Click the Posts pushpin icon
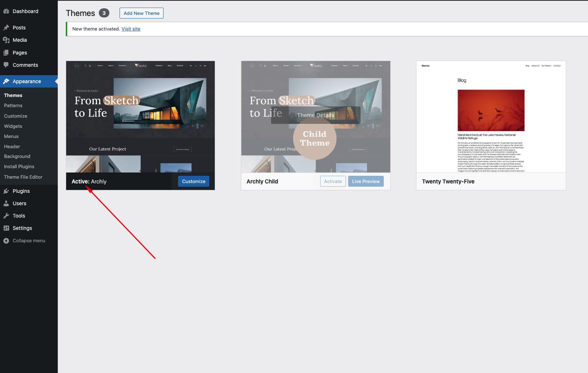The width and height of the screenshot is (588, 373). pyautogui.click(x=6, y=28)
